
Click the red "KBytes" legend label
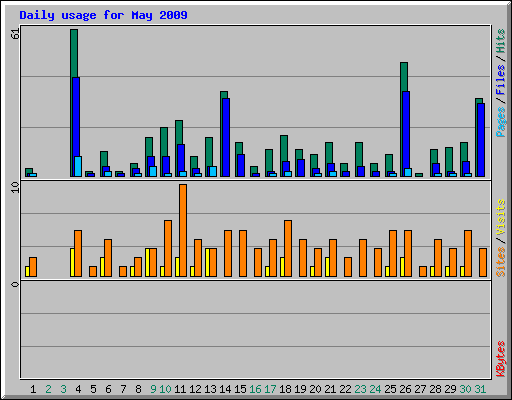(501, 359)
